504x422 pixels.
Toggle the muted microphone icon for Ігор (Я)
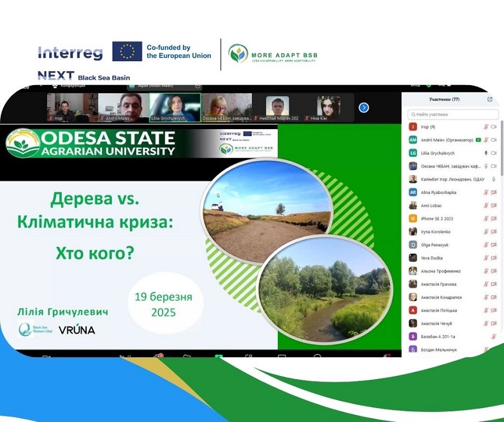(486, 127)
